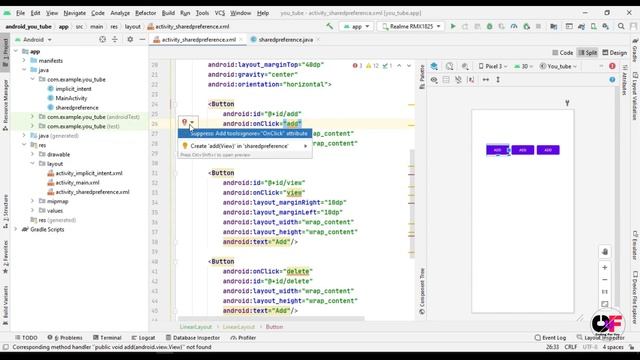This screenshot has height=360, width=640.
Task: Open the Realme RMX1825 device dropdown
Action: [410, 27]
